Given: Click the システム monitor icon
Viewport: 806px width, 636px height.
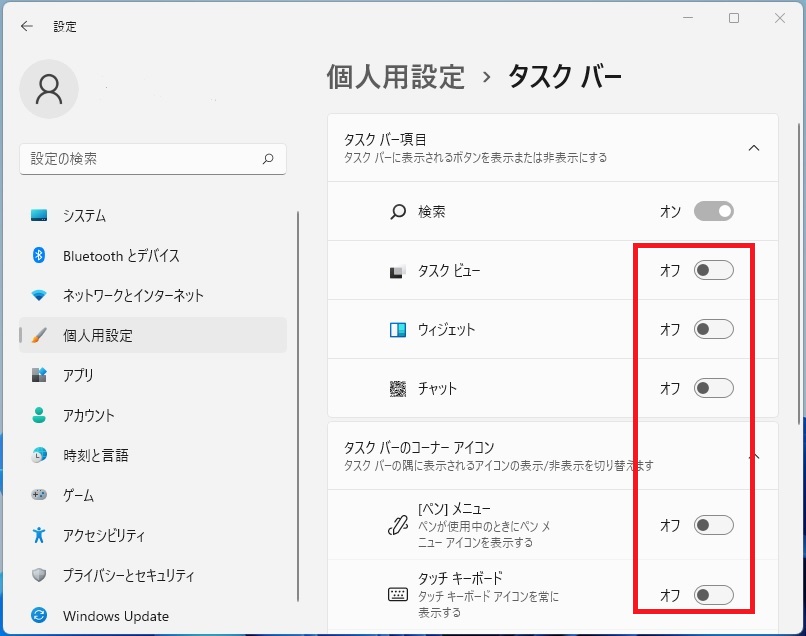Looking at the screenshot, I should 39,215.
